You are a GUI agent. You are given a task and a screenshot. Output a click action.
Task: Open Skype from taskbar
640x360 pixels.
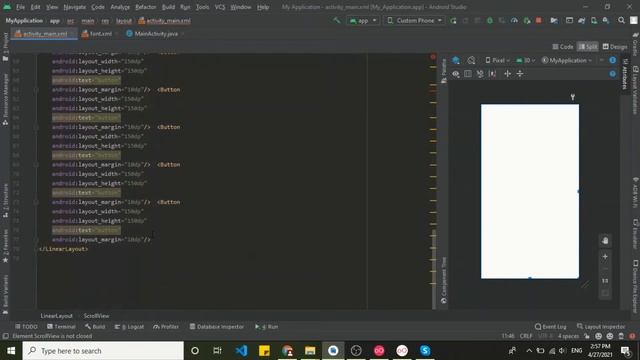tap(425, 351)
